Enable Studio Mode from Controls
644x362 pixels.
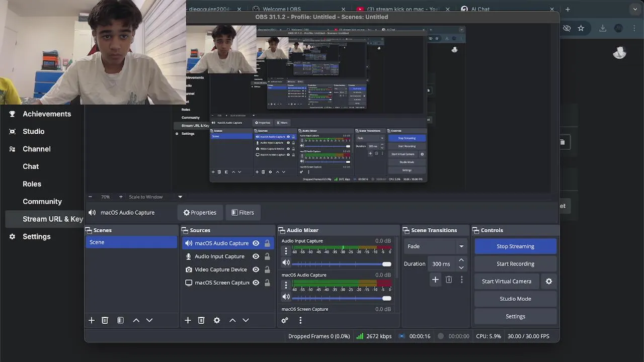pos(515,299)
